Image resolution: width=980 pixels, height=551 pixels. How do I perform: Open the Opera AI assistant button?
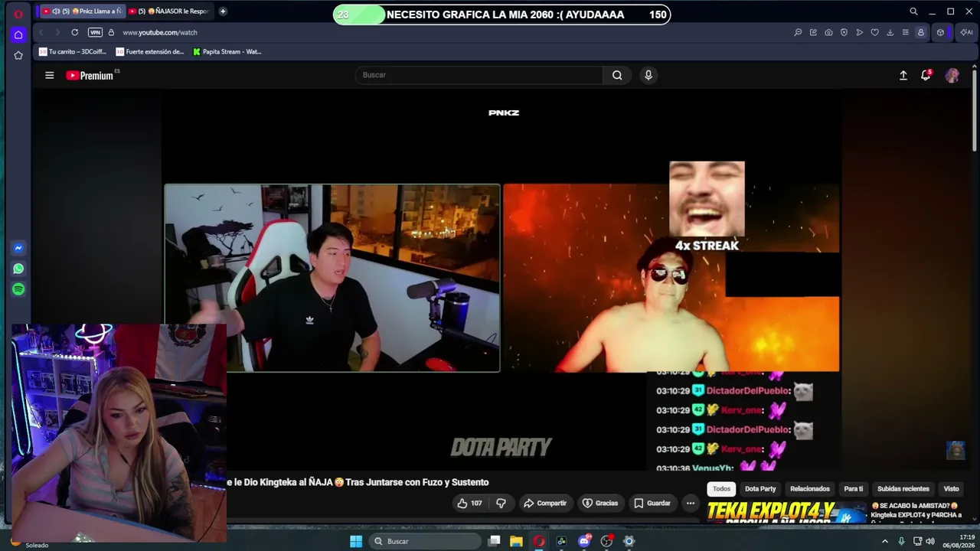coord(965,32)
